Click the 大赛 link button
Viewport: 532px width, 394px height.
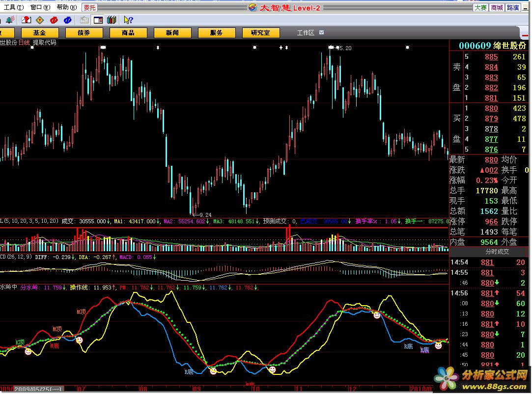480,7
